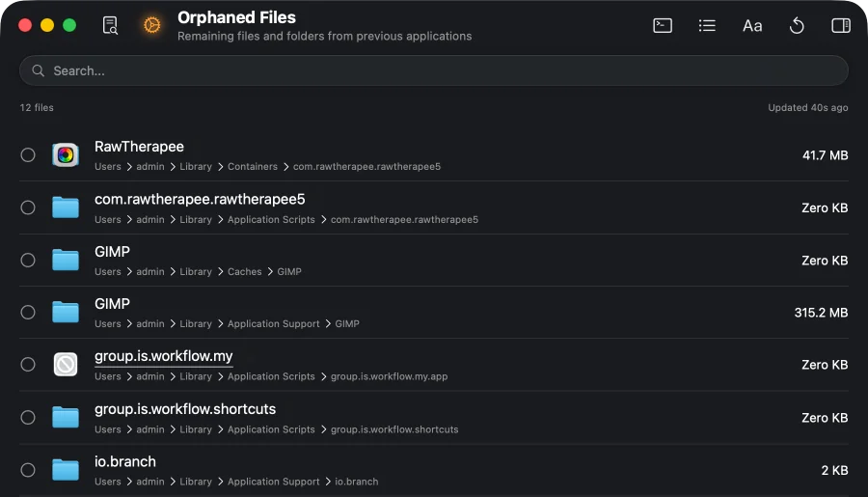This screenshot has width=868, height=497.
Task: Select the group.is.workflow.shortcuts checkbox
Action: 28,417
